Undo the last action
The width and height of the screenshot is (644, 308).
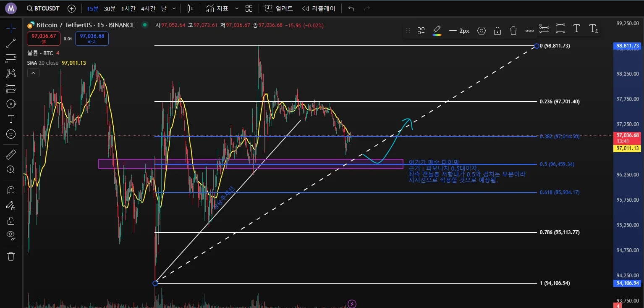(x=351, y=8)
